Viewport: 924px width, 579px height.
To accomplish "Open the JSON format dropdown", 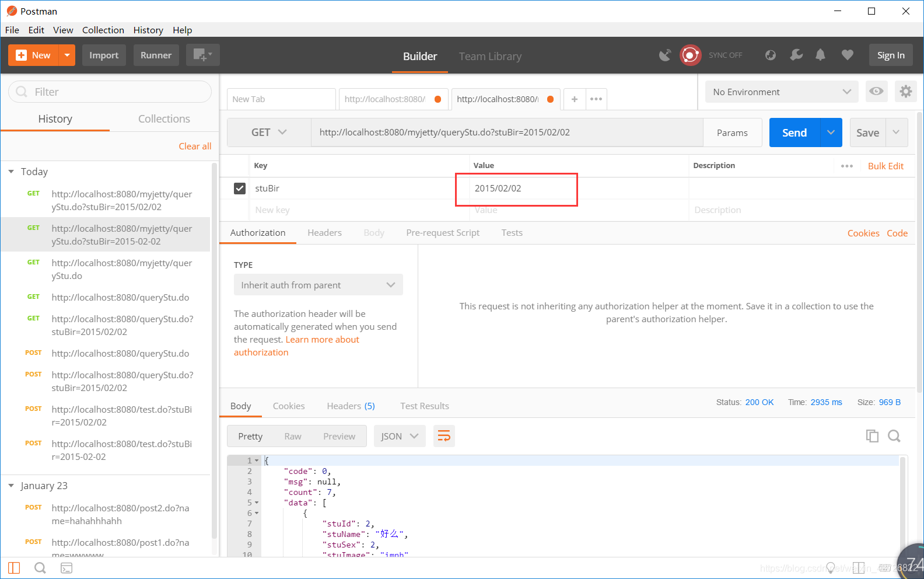I will pos(400,436).
